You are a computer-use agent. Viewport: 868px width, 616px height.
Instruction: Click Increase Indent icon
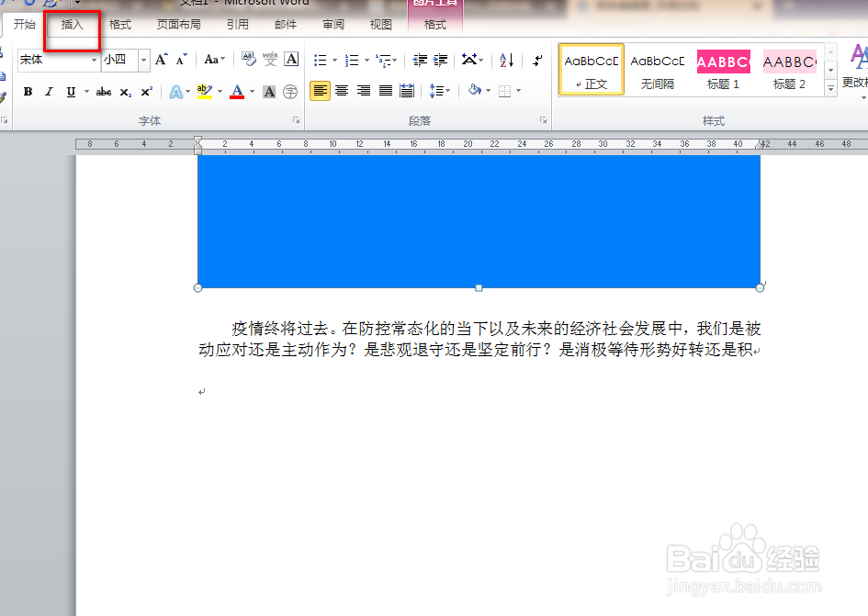click(x=441, y=60)
